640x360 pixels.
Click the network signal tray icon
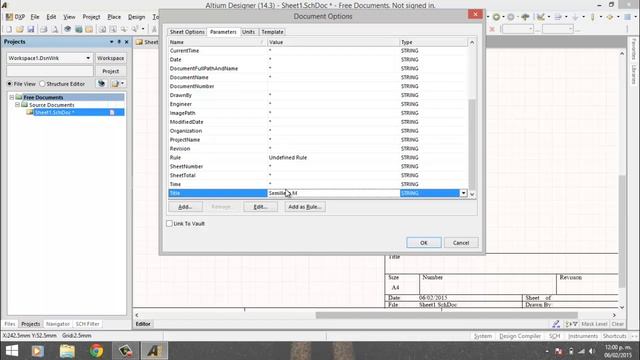pyautogui.click(x=581, y=351)
